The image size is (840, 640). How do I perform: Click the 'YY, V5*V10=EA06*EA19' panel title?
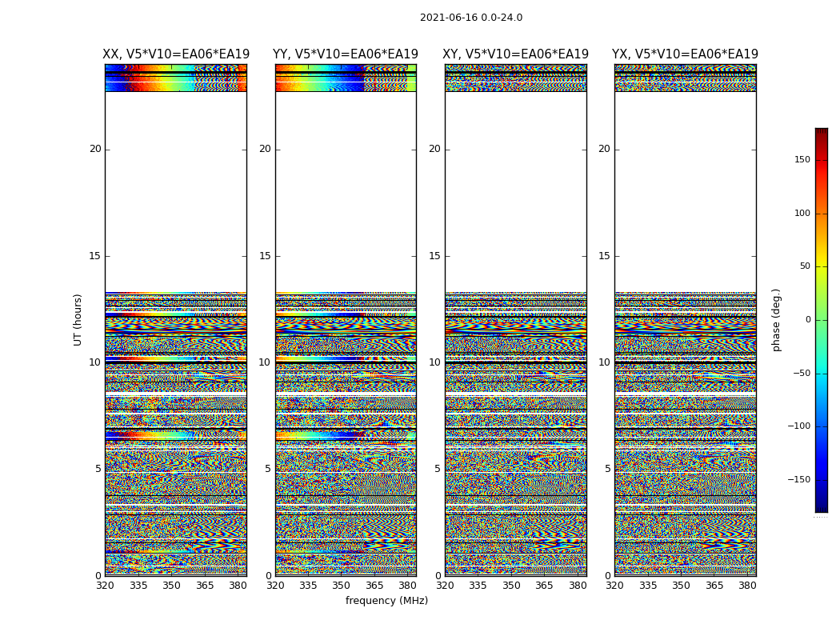346,54
